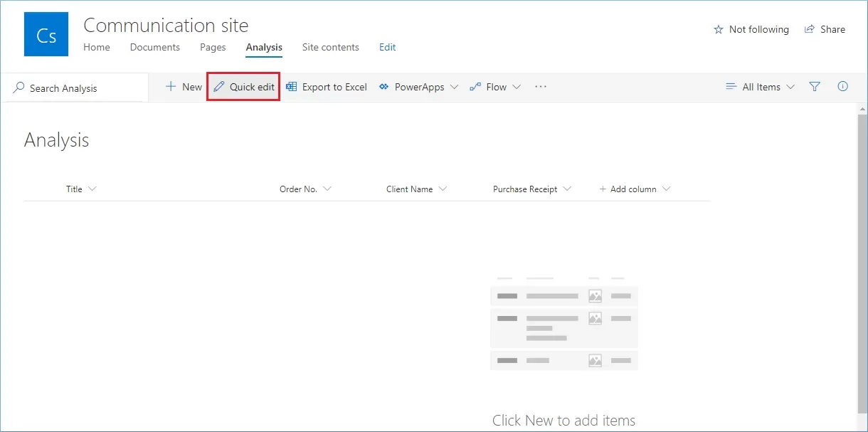Expand the Client Name column menu
This screenshot has height=432, width=868.
point(416,189)
